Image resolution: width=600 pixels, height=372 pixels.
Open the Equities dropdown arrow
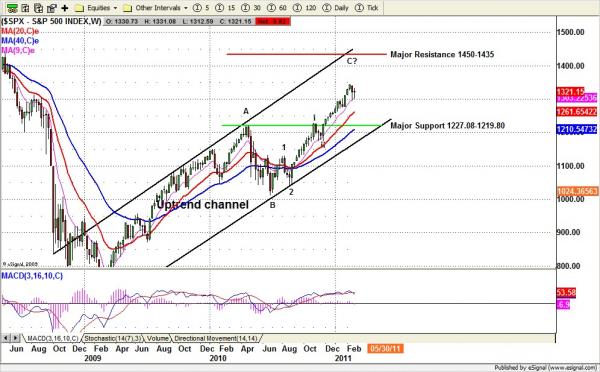pos(115,8)
